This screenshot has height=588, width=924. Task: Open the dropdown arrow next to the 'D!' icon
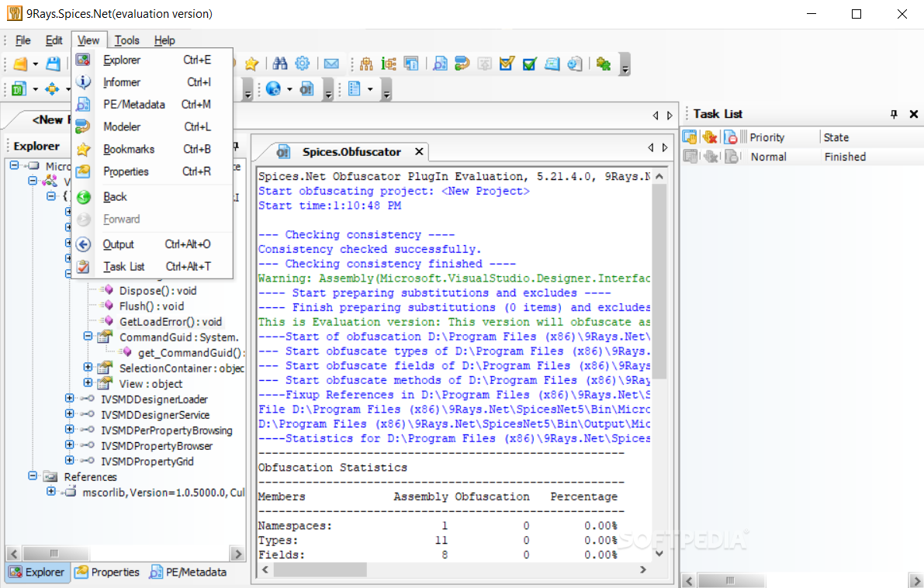coord(36,89)
